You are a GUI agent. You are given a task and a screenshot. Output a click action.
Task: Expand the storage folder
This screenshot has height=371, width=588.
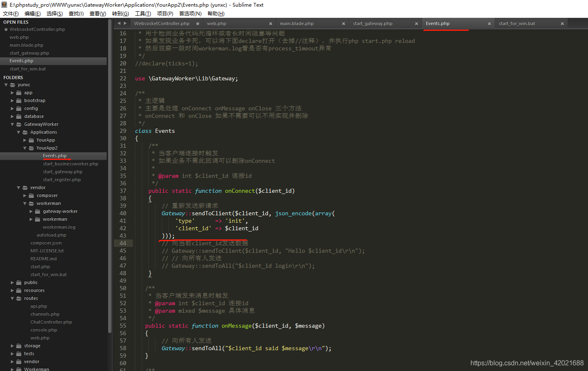click(x=12, y=346)
